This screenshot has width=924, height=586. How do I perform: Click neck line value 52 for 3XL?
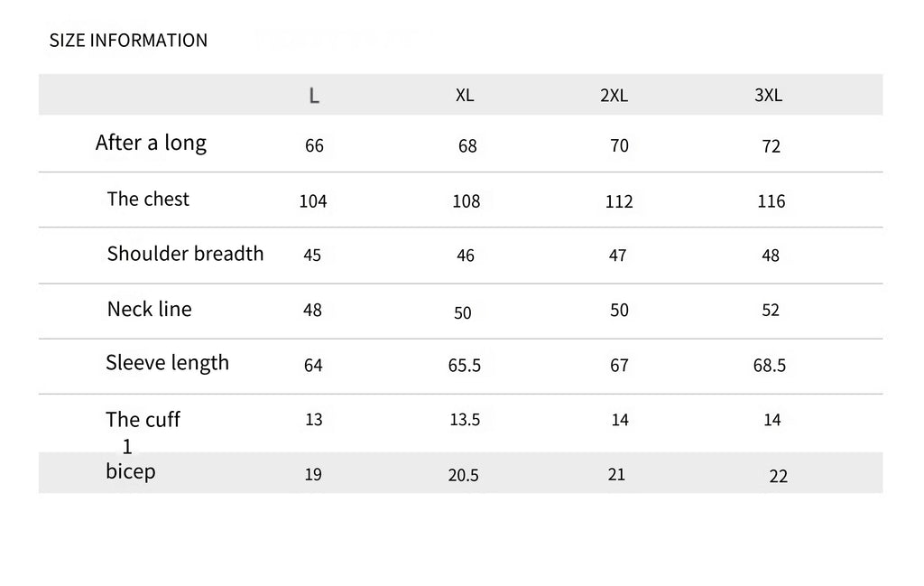click(x=771, y=311)
